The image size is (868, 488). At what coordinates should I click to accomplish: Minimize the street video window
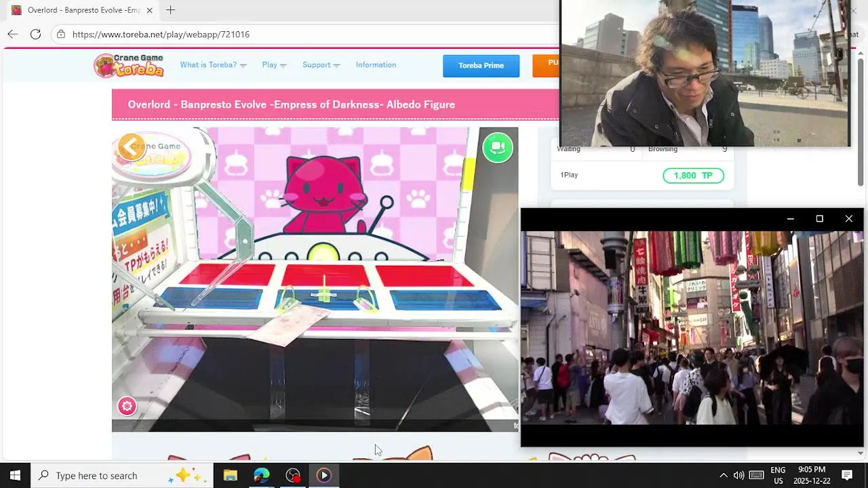coord(790,219)
